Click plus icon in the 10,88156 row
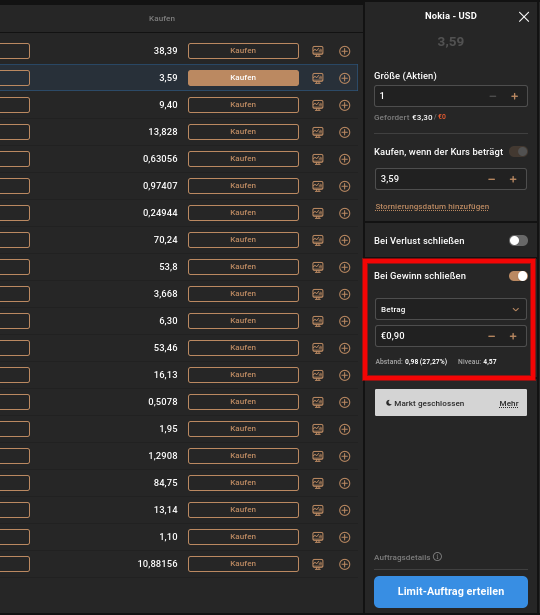Image resolution: width=540 pixels, height=615 pixels. pos(344,564)
